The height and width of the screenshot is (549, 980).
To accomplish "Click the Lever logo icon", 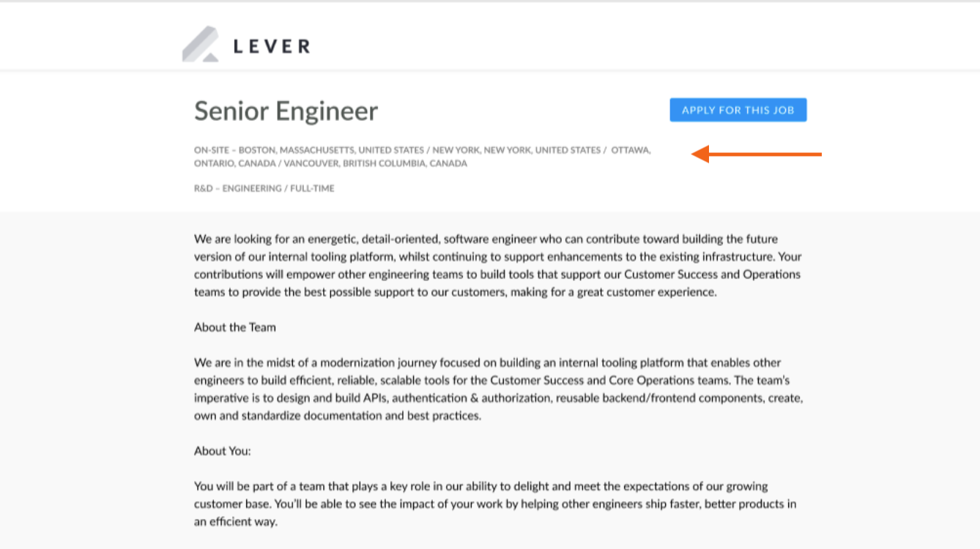I will tap(201, 45).
